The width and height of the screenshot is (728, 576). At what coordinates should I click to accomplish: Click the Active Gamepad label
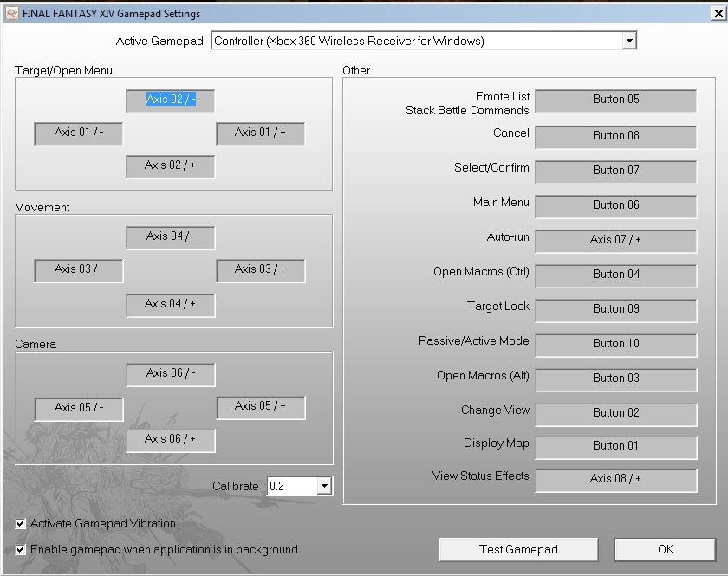[159, 42]
